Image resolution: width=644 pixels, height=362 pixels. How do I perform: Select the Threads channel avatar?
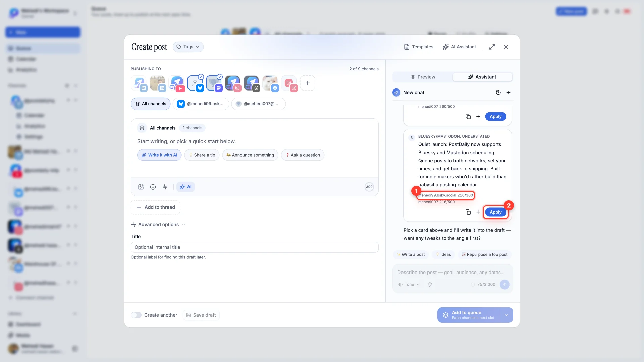pyautogui.click(x=252, y=83)
